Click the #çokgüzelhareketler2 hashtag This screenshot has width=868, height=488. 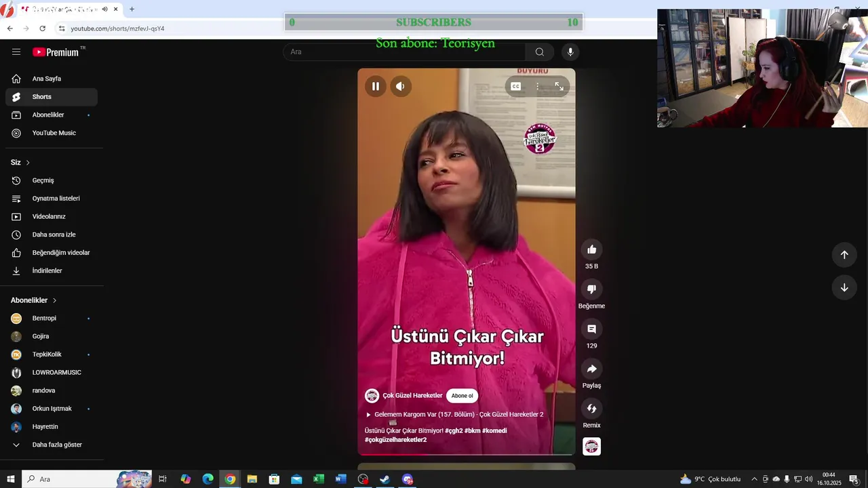point(395,440)
